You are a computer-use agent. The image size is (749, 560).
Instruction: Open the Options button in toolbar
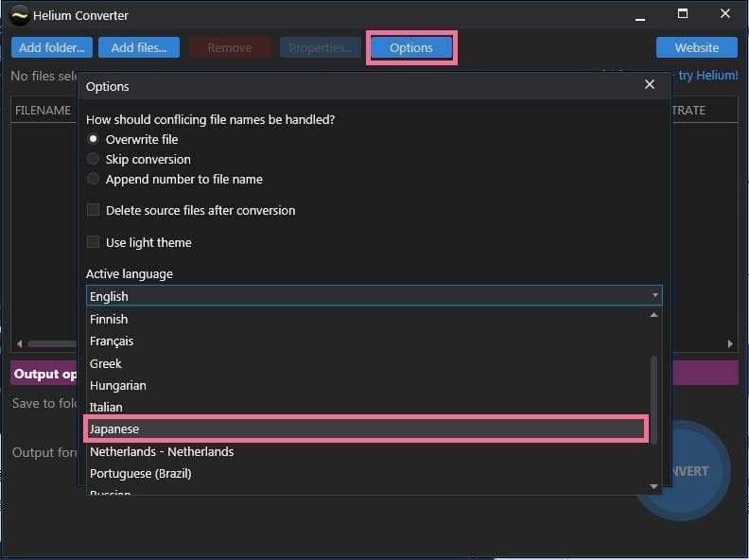click(411, 47)
